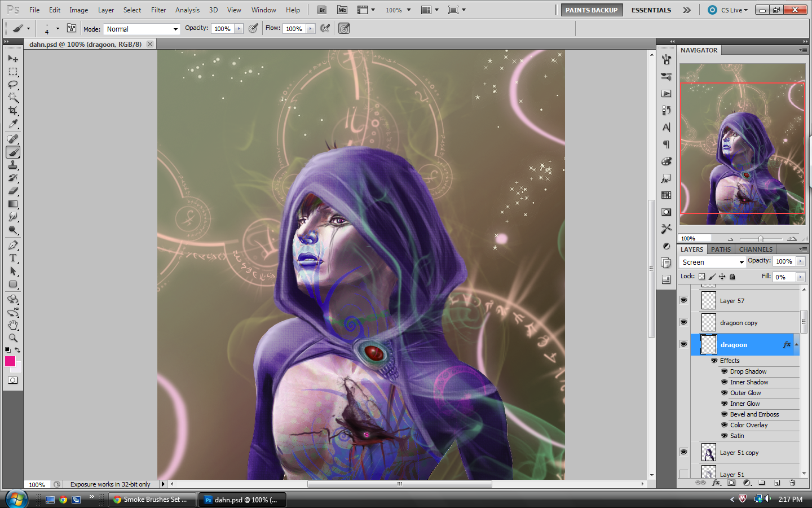Click the pink foreground color swatch
The width and height of the screenshot is (812, 508).
[x=10, y=361]
